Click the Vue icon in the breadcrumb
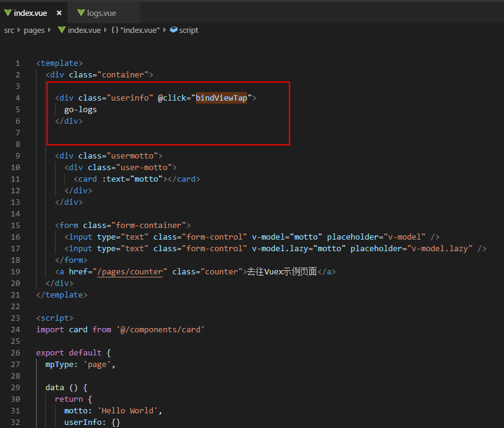 62,30
